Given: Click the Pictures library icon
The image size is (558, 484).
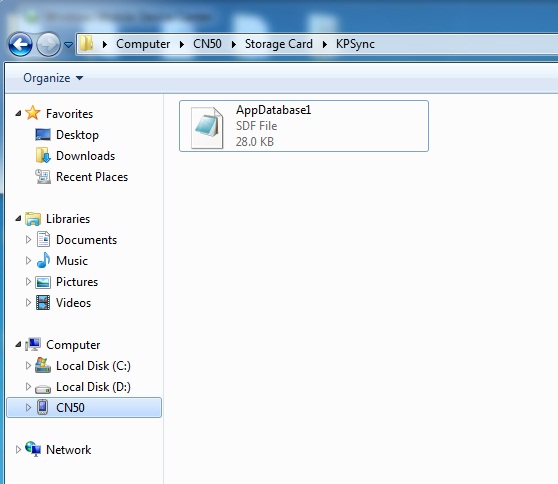Looking at the screenshot, I should point(43,282).
